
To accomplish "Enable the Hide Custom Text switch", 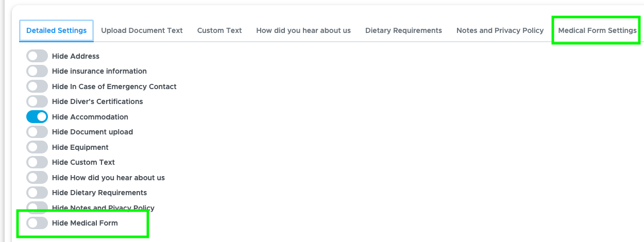I will click(37, 162).
